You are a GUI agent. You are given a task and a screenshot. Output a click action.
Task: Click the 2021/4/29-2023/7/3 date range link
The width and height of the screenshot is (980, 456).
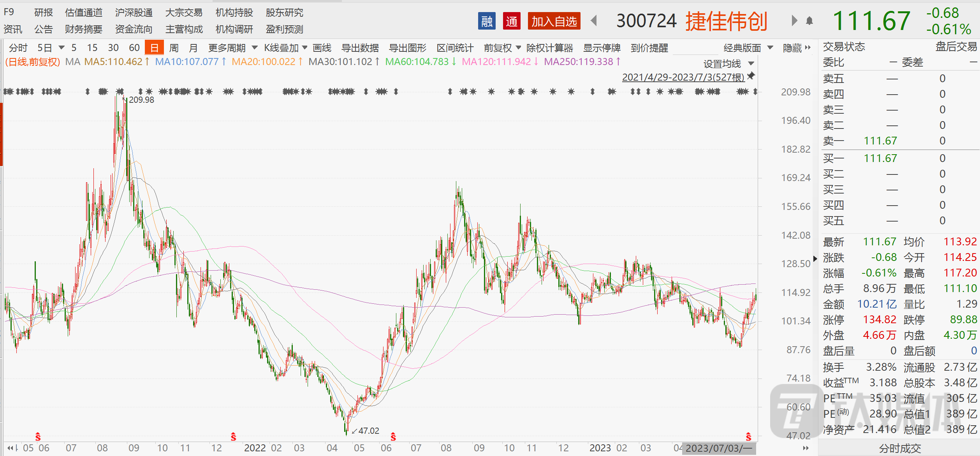[x=683, y=77]
